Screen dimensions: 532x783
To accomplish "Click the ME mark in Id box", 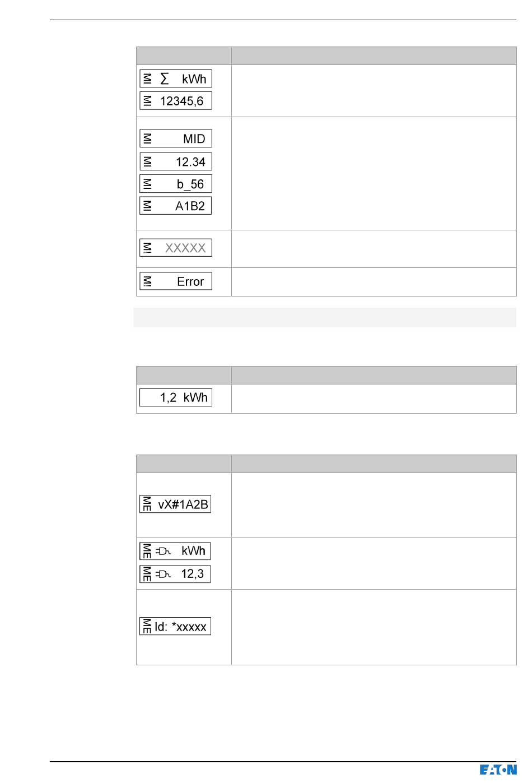I will coord(147,626).
